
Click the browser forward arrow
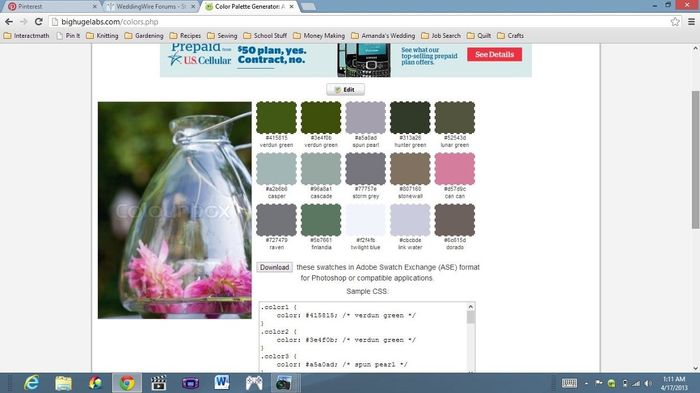click(24, 21)
